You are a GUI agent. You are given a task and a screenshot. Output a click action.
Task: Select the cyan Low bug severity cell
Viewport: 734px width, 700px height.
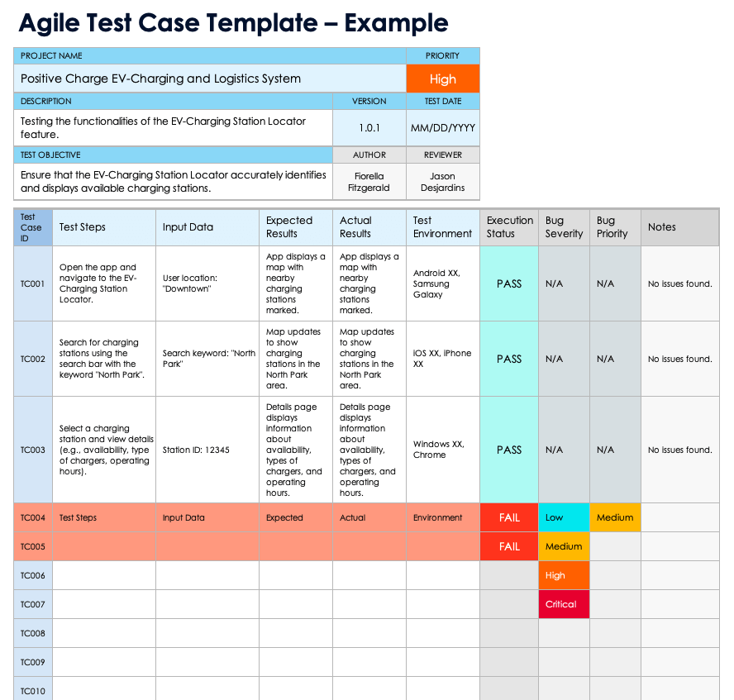click(x=564, y=518)
